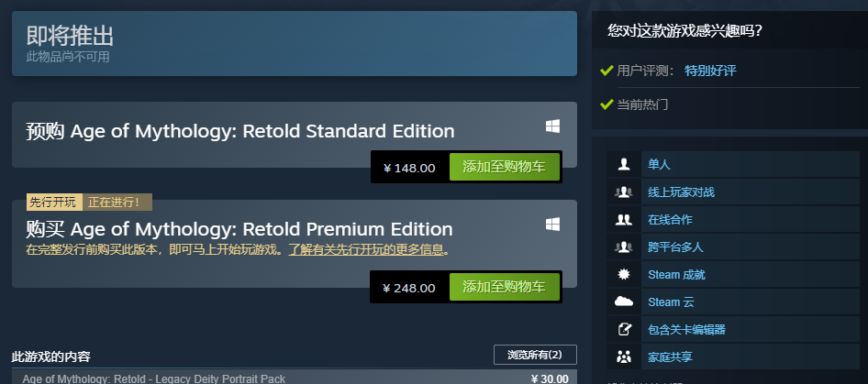Viewport: 868px width, 384px height.
Task: Open the 家庭共享 Family Sharing link
Action: point(670,357)
